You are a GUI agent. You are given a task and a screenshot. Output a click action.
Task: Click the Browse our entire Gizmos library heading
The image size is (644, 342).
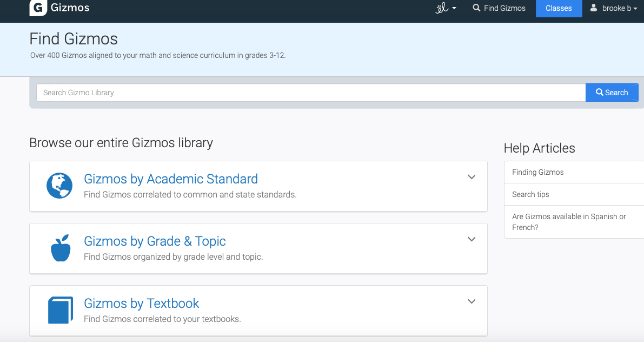[x=121, y=143]
